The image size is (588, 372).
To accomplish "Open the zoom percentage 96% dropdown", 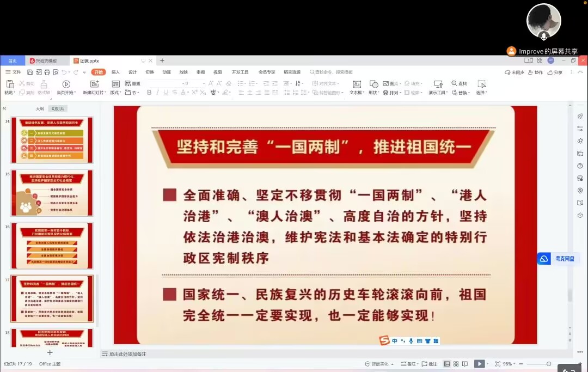I will [509, 364].
